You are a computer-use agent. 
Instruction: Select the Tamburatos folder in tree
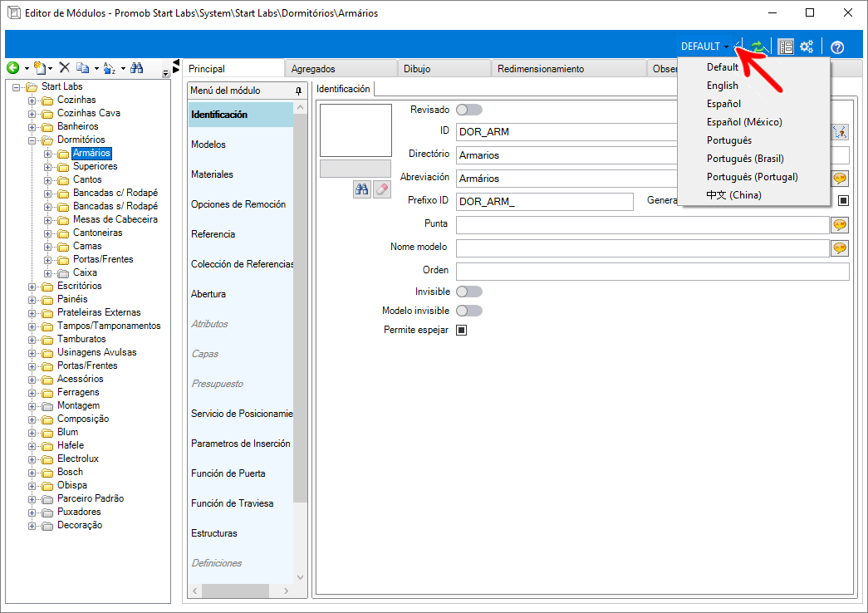pos(81,339)
